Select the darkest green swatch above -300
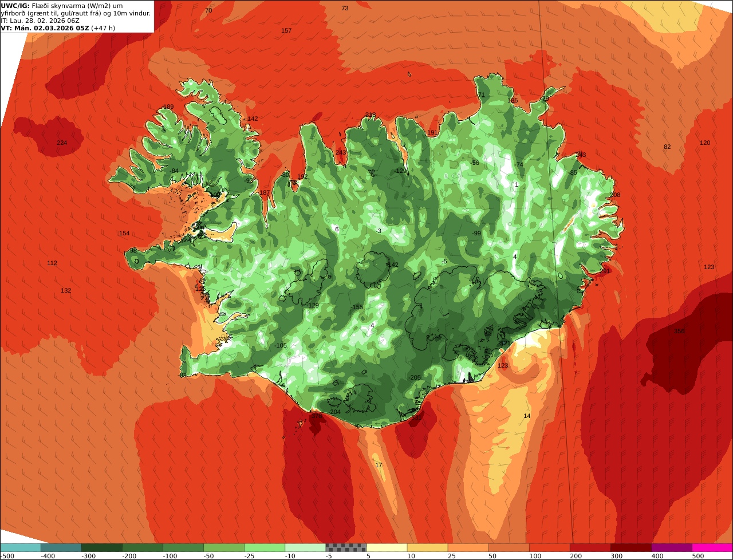Screen dimensions: 733x560 click(102, 547)
